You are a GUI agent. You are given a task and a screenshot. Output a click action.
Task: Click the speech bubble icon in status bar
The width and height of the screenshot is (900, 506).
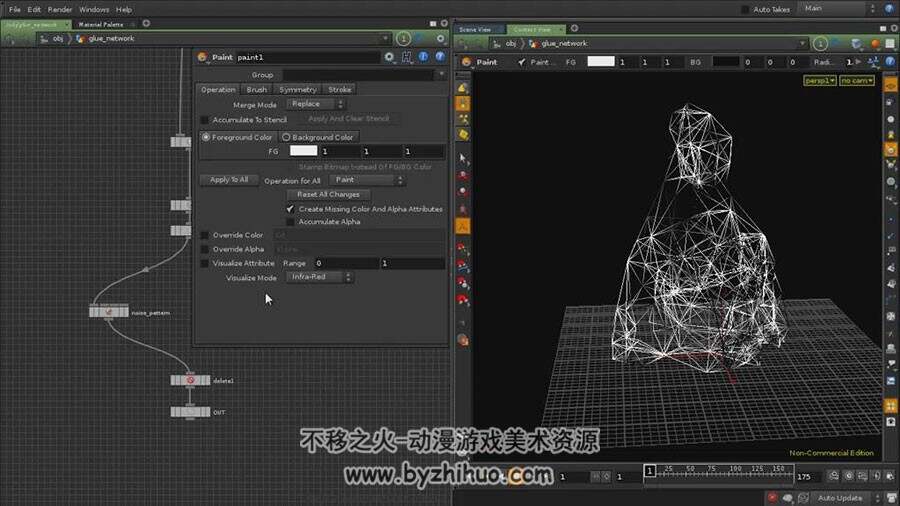(x=788, y=498)
